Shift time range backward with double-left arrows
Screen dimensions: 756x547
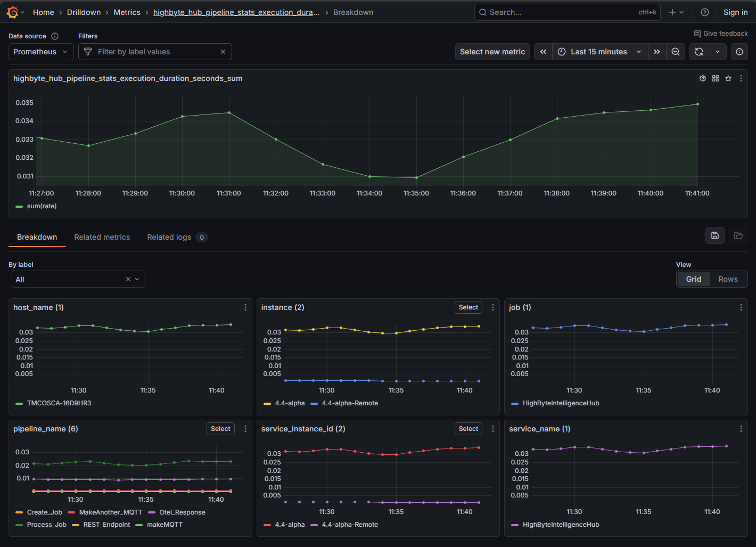pos(543,52)
